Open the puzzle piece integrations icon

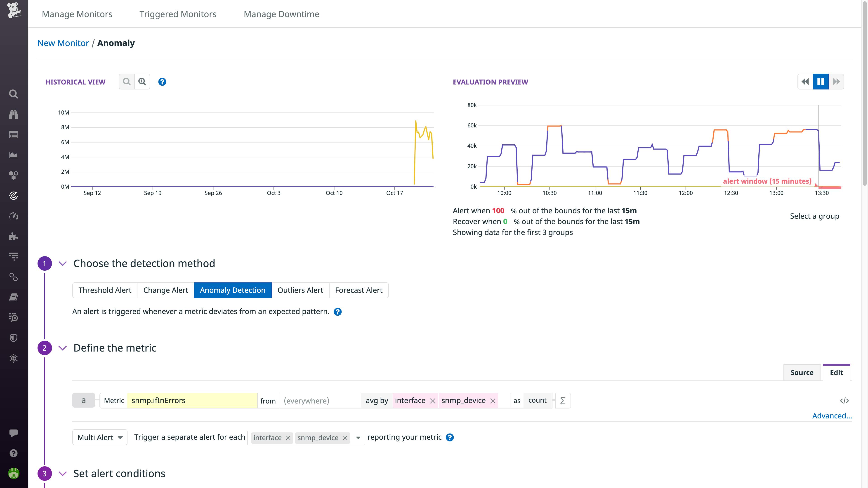coord(14,236)
